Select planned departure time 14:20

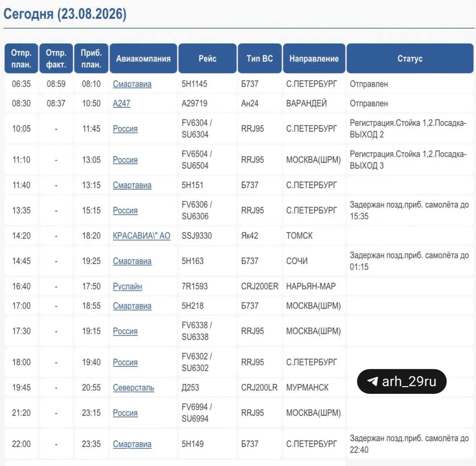tap(21, 236)
